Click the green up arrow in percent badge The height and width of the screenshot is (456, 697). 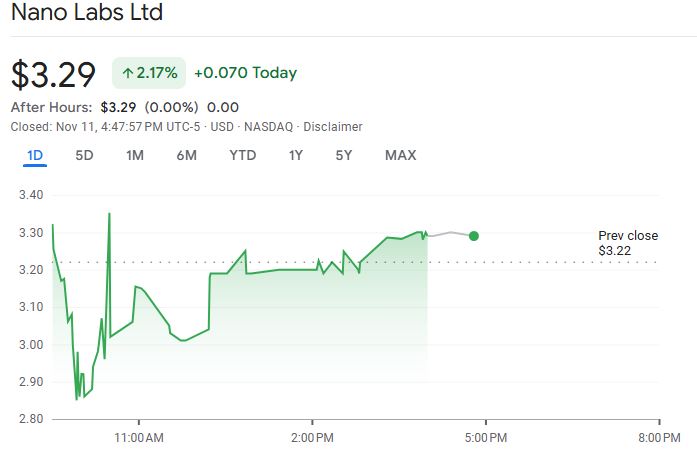tap(128, 73)
